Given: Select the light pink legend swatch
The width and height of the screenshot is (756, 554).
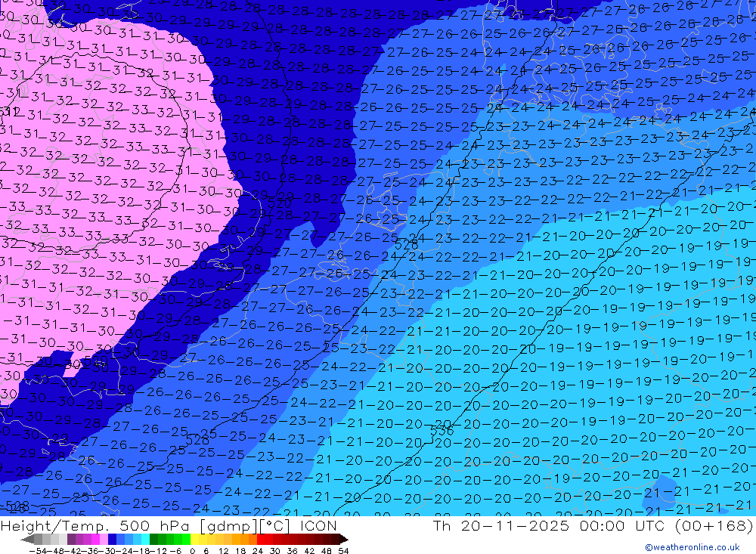Looking at the screenshot, I should [104, 539].
